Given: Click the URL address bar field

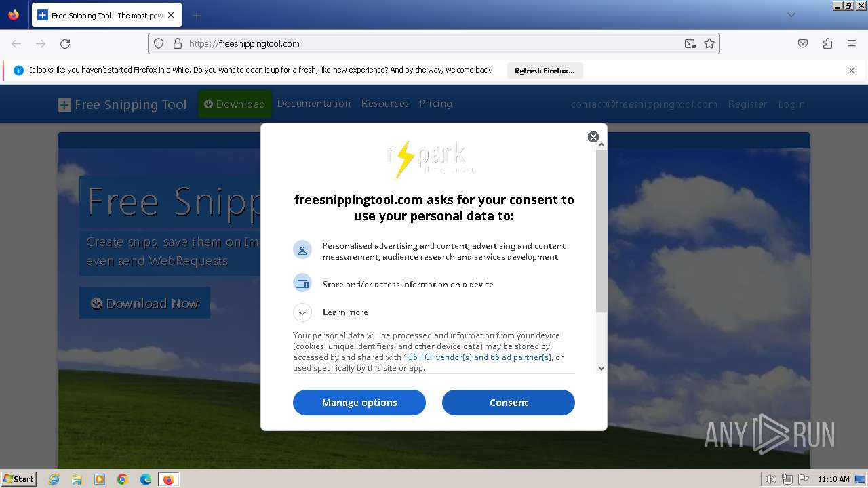Looking at the screenshot, I should click(434, 43).
